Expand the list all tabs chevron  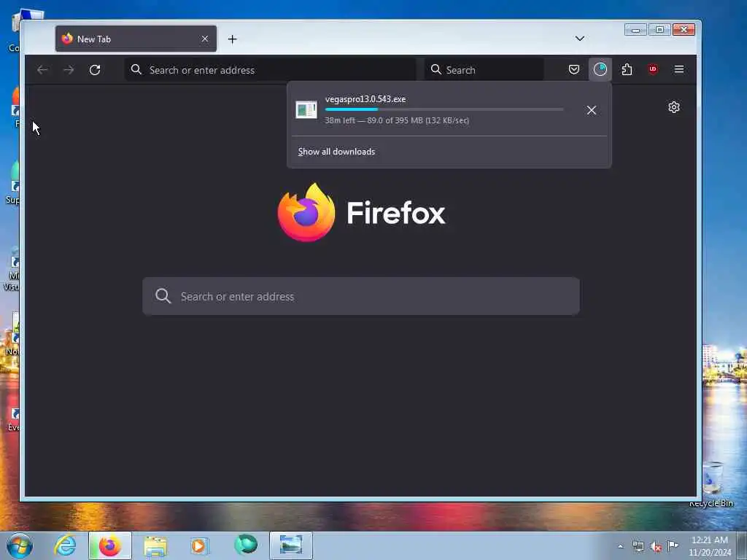coord(580,39)
